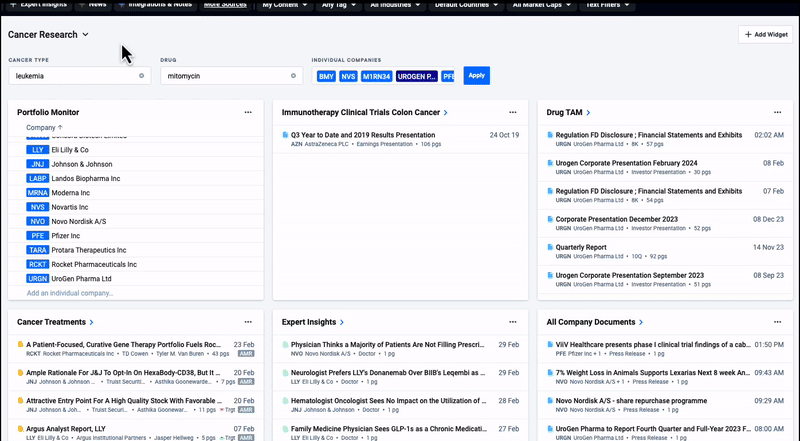The width and height of the screenshot is (800, 441).
Task: Open the Text Filters dropdown
Action: [x=607, y=5]
